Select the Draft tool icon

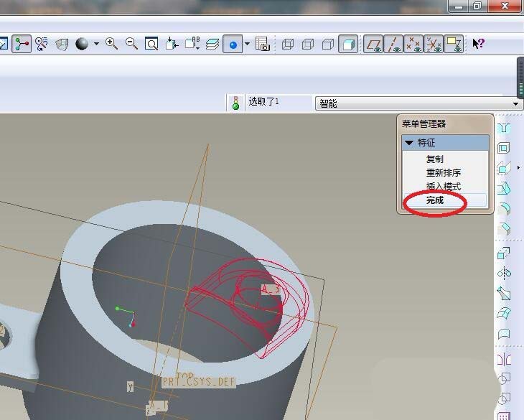[504, 188]
